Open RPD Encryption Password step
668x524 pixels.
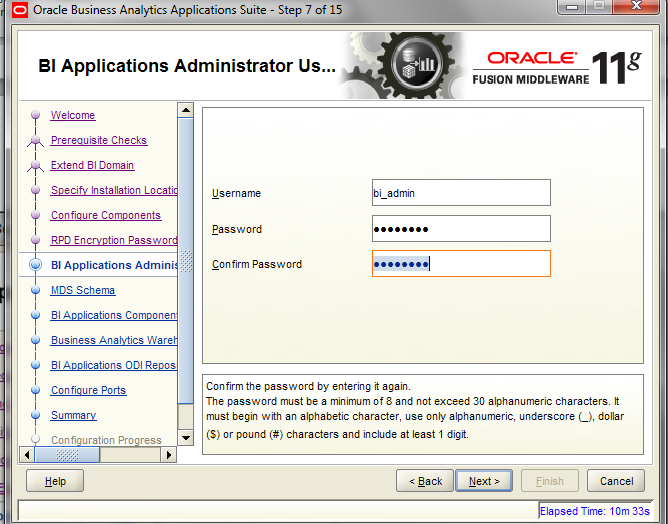114,240
